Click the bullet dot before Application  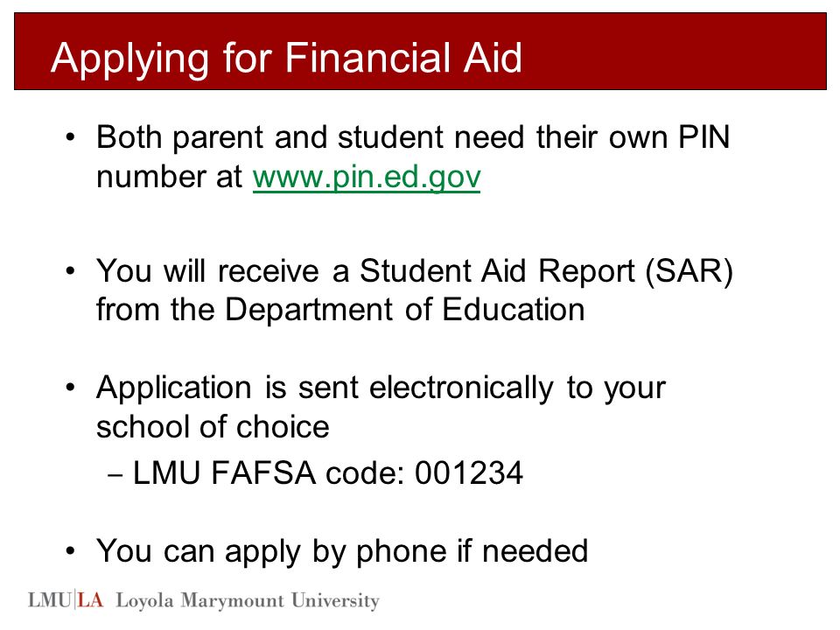(x=71, y=388)
